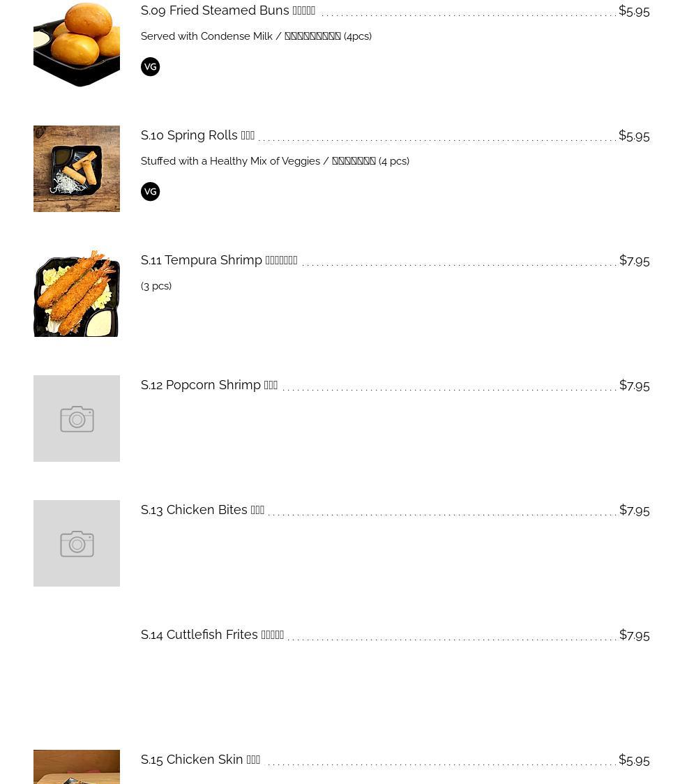Select S.11 Tempura Shrimp title
Viewport: 673px width, 784px height.
coord(219,260)
